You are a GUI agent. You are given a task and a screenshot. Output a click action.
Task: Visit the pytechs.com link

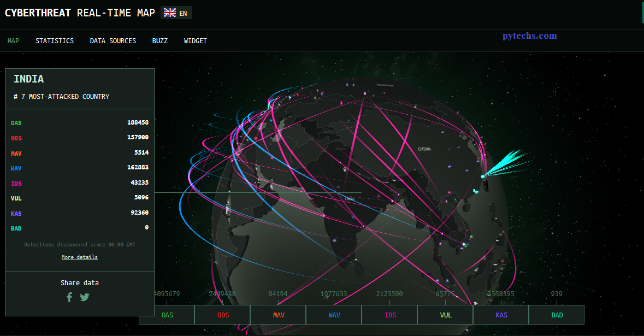tap(530, 36)
